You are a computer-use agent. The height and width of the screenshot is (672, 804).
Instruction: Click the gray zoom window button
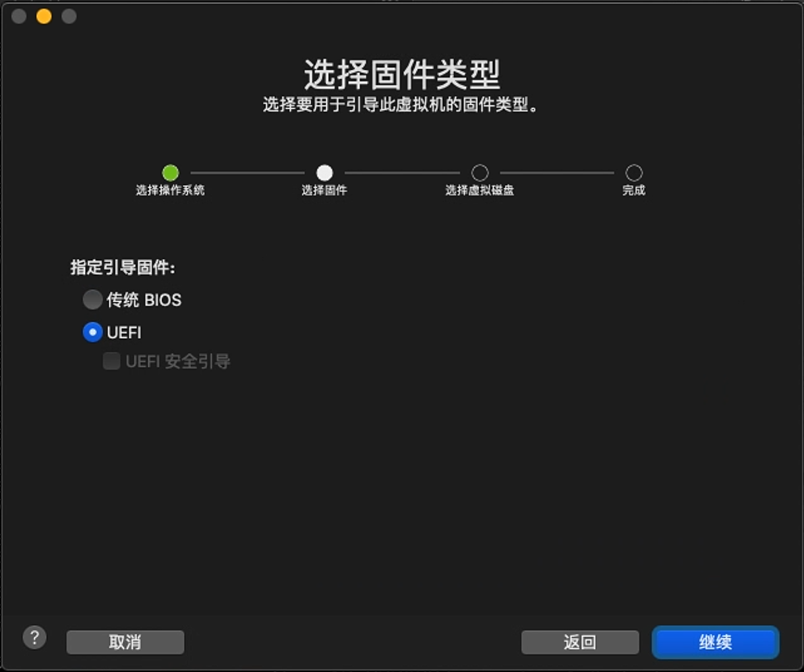coord(69,16)
